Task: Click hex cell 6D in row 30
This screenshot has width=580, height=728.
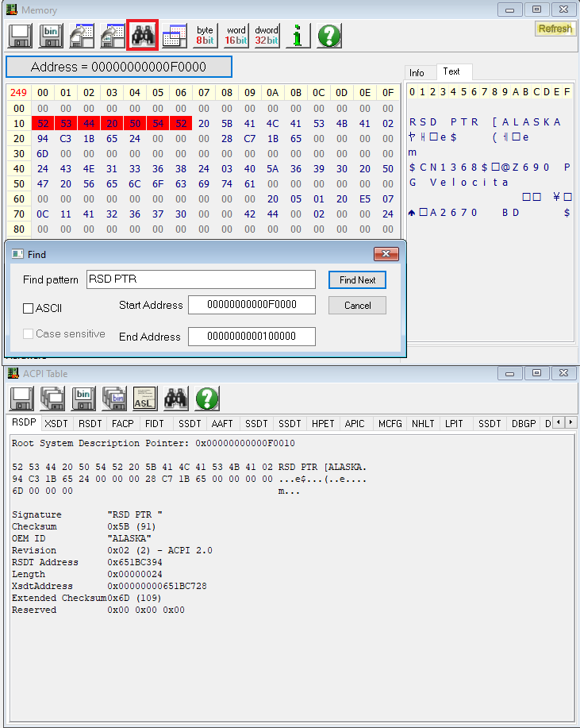Action: (x=43, y=154)
